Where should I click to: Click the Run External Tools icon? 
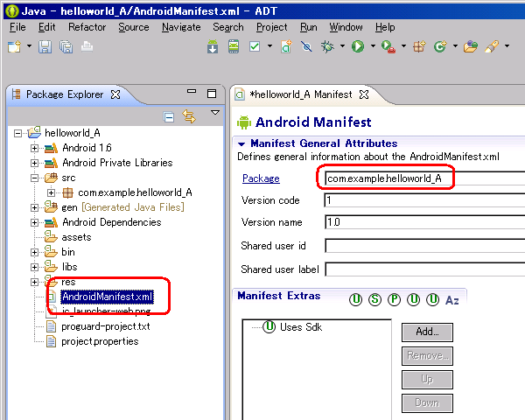388,46
